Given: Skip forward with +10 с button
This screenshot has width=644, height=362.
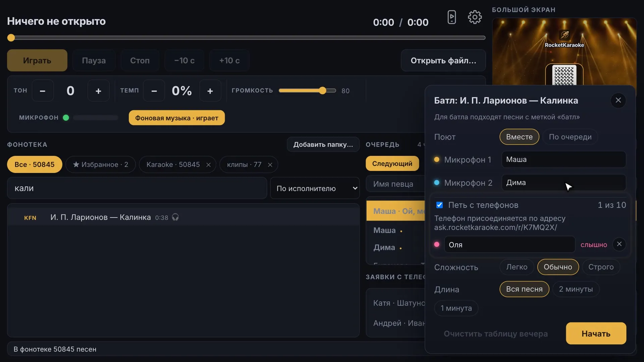Looking at the screenshot, I should point(229,60).
